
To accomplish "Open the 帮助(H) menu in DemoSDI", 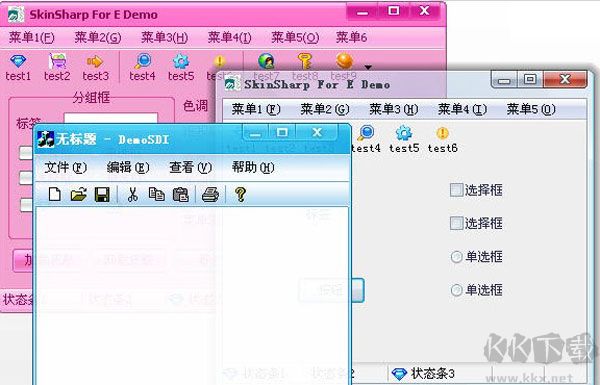I will tap(253, 168).
